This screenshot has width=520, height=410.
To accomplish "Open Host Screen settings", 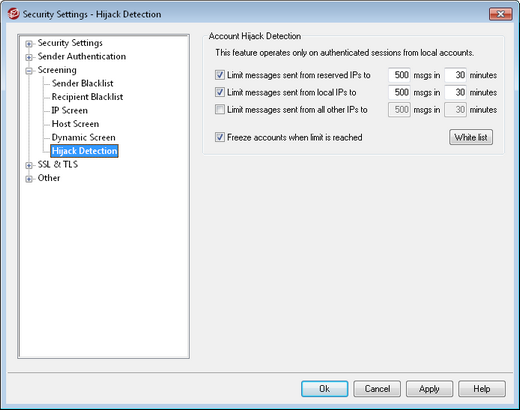I will point(75,124).
